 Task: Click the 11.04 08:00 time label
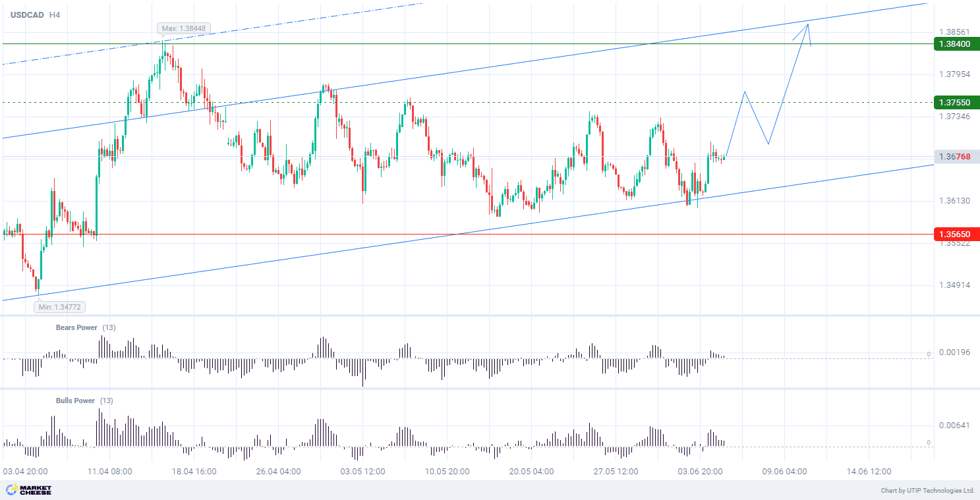click(110, 472)
